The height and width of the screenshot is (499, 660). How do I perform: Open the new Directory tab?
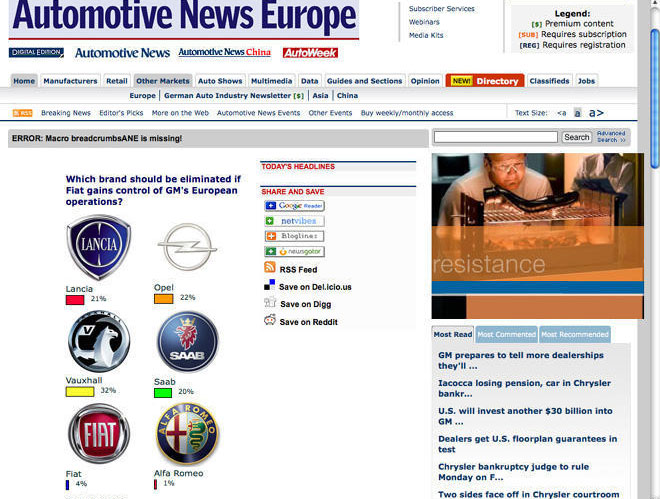coord(485,81)
